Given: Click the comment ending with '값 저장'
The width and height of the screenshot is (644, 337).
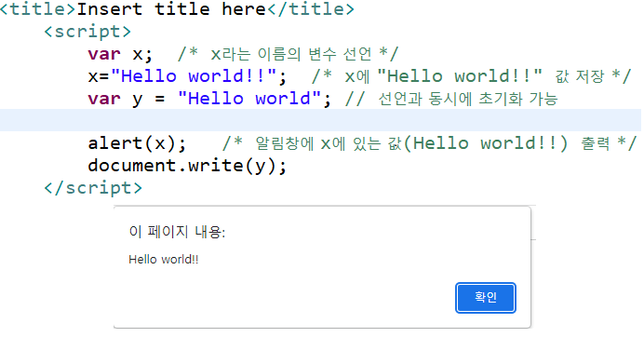Looking at the screenshot, I should coord(472,76).
